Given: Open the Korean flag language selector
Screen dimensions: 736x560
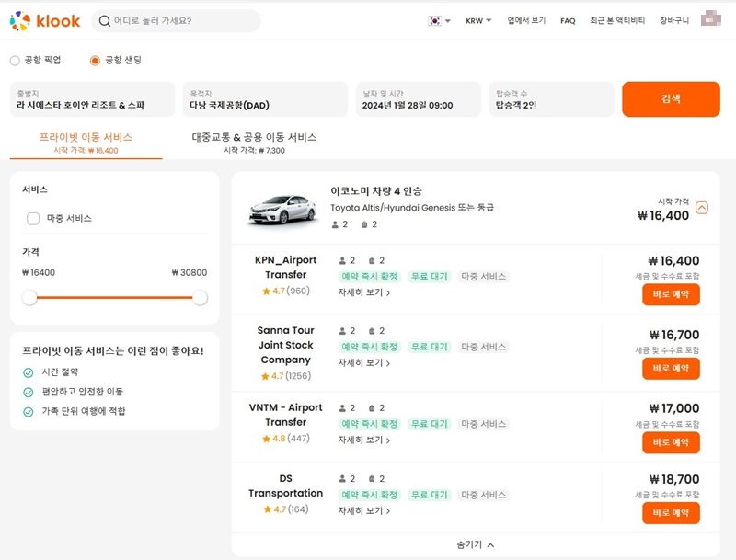Looking at the screenshot, I should [x=439, y=20].
